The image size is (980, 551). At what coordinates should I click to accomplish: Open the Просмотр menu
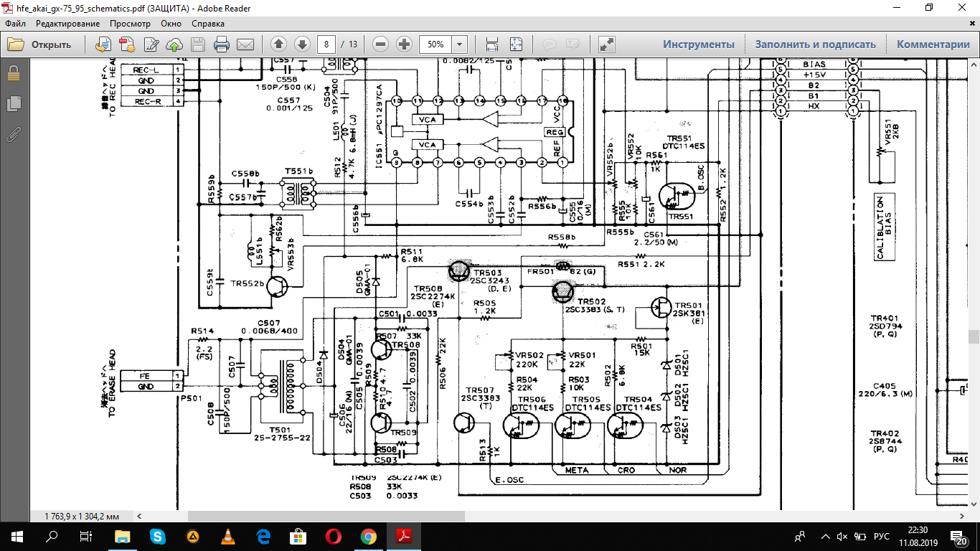[x=130, y=24]
